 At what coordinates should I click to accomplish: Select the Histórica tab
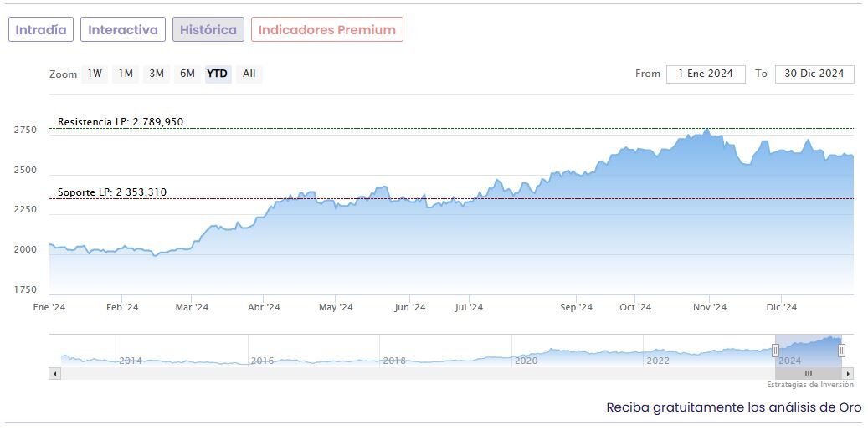[208, 29]
